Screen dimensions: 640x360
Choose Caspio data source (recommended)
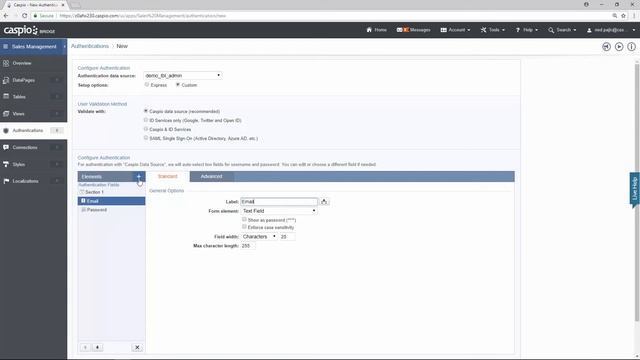tap(146, 111)
